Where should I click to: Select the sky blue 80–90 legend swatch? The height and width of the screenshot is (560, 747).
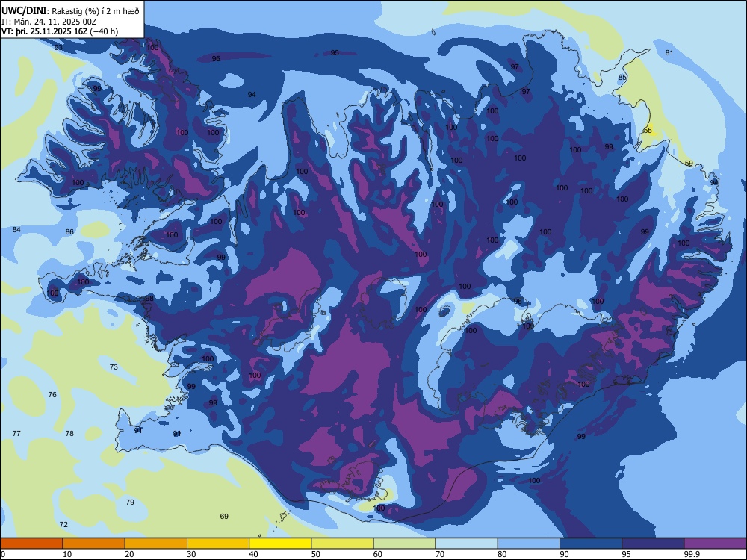529,544
